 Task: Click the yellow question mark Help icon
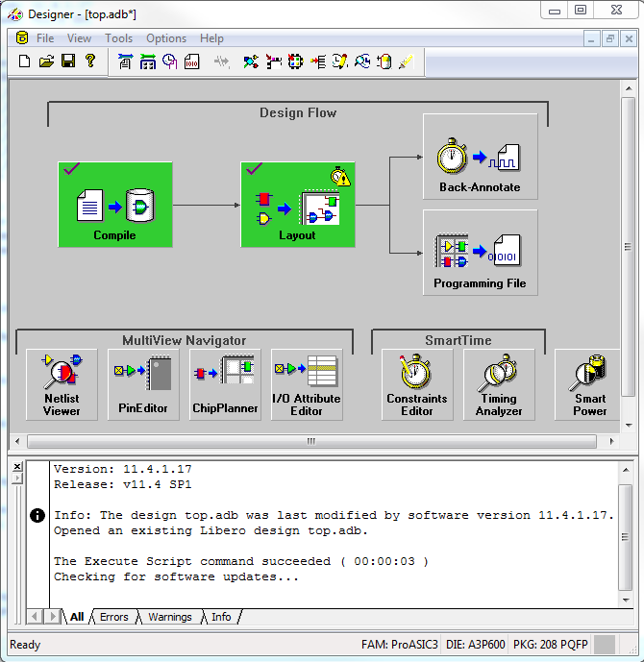90,61
